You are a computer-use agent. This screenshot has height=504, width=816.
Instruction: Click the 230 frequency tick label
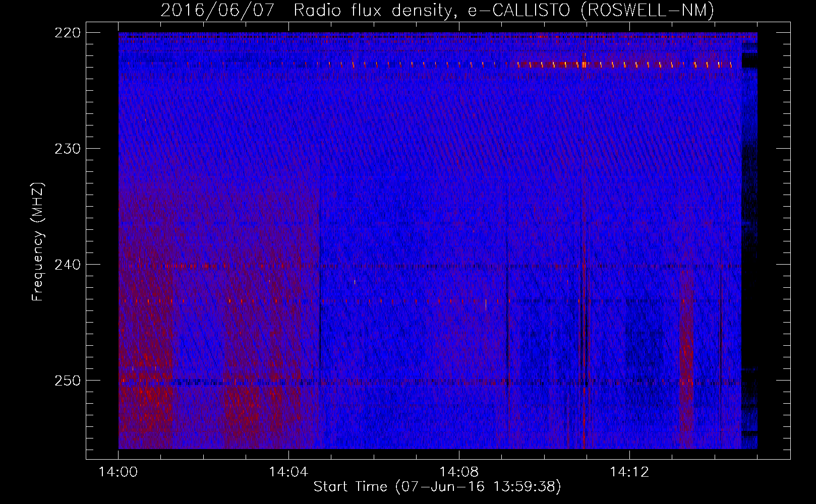68,149
